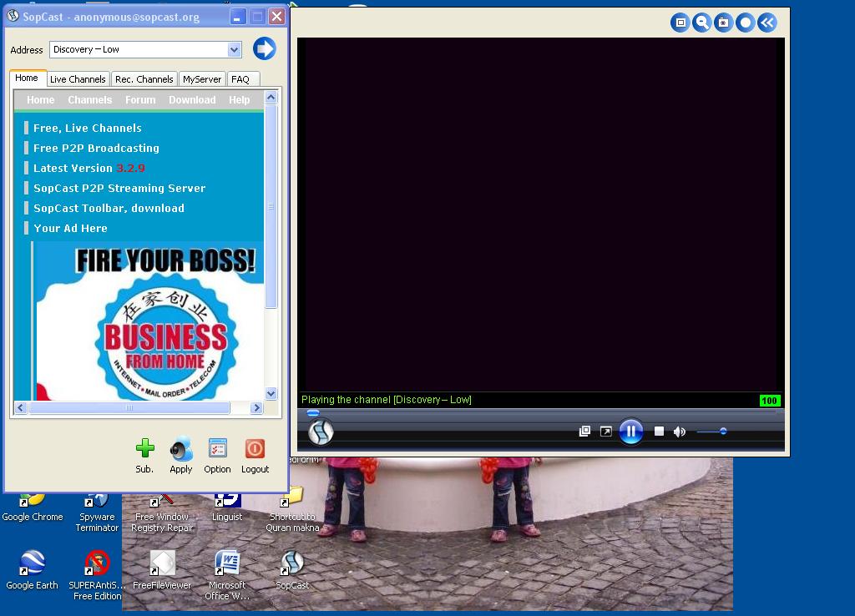This screenshot has width=855, height=616.
Task: Open the 'Free, Live Channels' link
Action: 87,128
